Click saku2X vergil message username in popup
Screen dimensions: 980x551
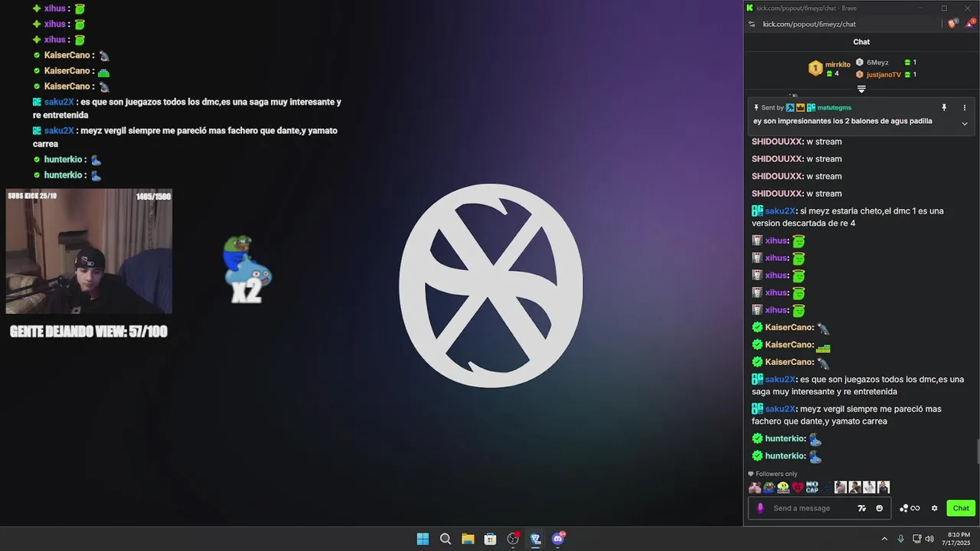pyautogui.click(x=780, y=409)
